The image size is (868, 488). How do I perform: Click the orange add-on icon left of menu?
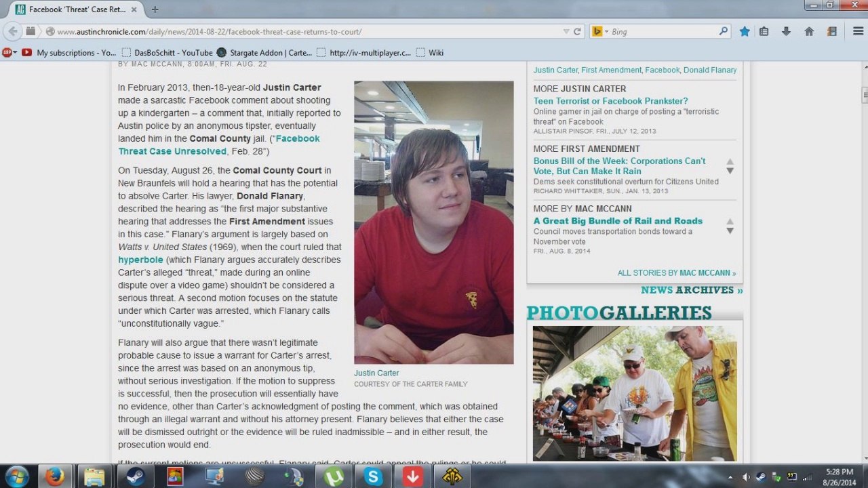click(x=832, y=31)
